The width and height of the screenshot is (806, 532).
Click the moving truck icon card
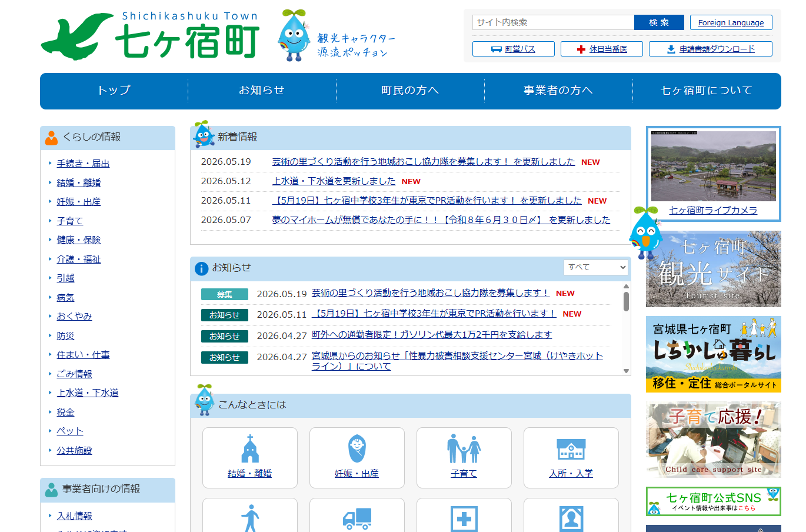(x=357, y=517)
